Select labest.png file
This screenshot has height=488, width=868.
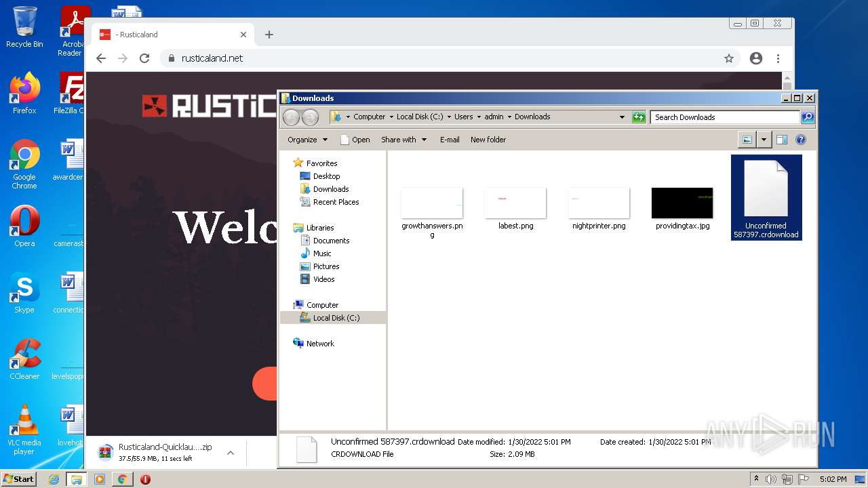[x=515, y=209]
